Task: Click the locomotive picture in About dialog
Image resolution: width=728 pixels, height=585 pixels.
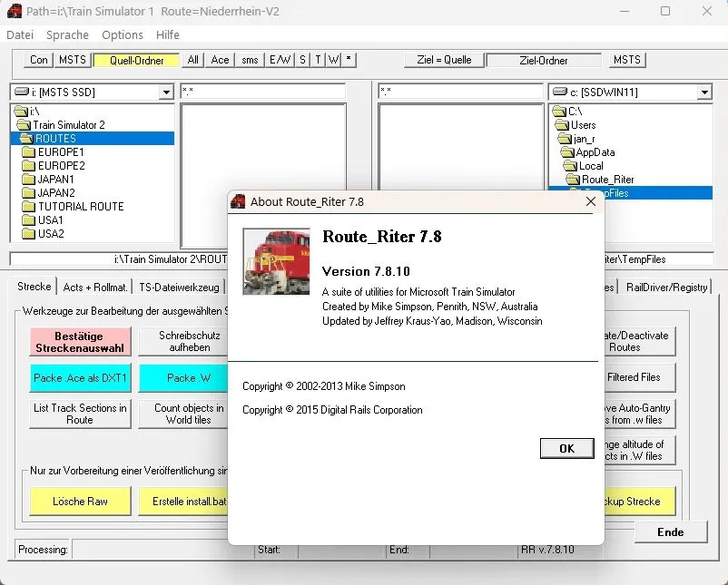Action: click(276, 261)
